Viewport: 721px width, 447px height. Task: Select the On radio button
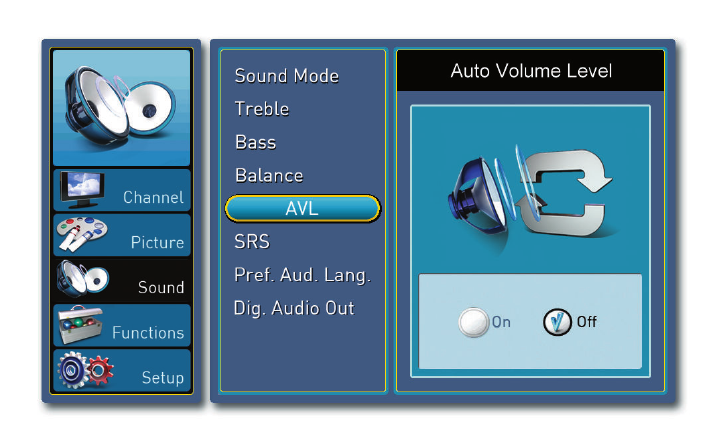click(473, 322)
